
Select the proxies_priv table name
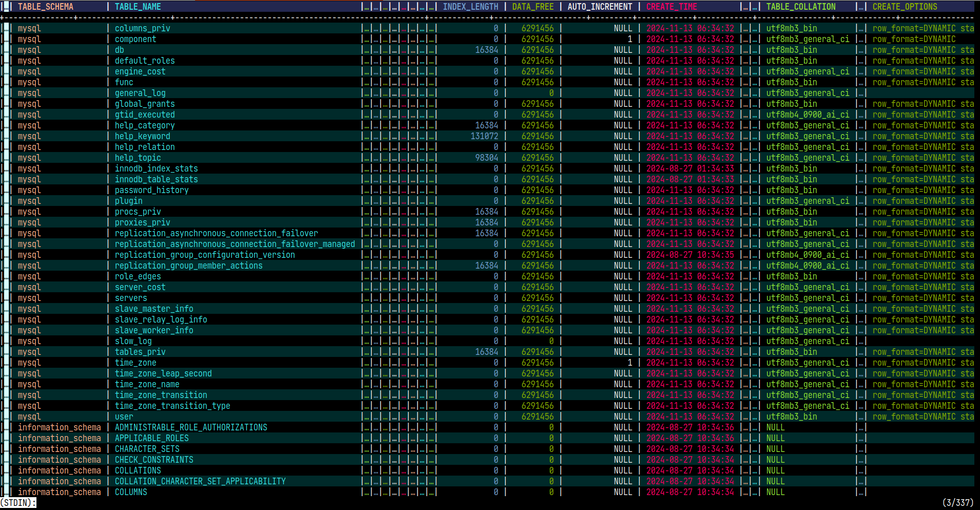tap(143, 222)
